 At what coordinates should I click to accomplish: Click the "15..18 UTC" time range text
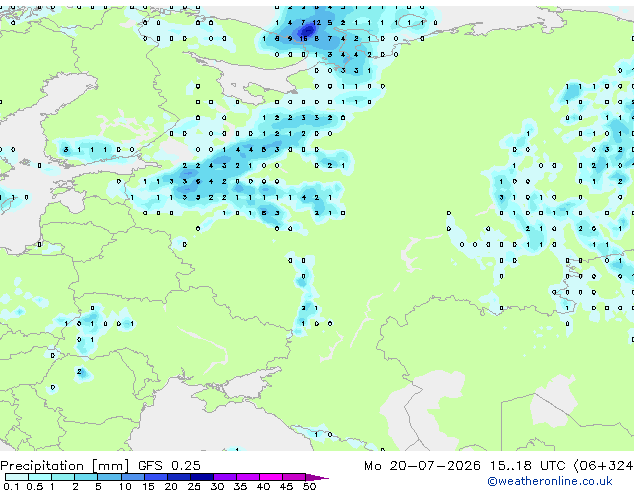tap(527, 466)
